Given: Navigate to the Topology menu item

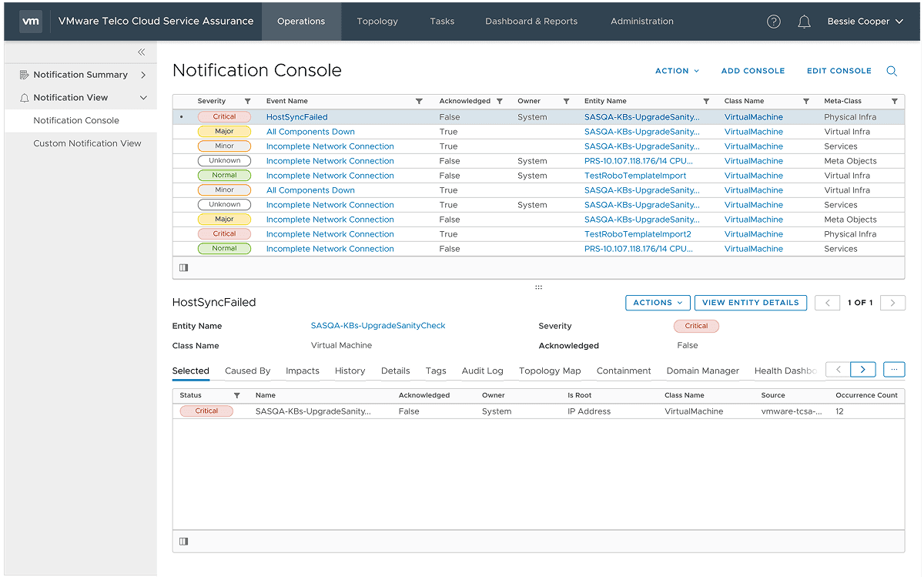Looking at the screenshot, I should (x=377, y=21).
